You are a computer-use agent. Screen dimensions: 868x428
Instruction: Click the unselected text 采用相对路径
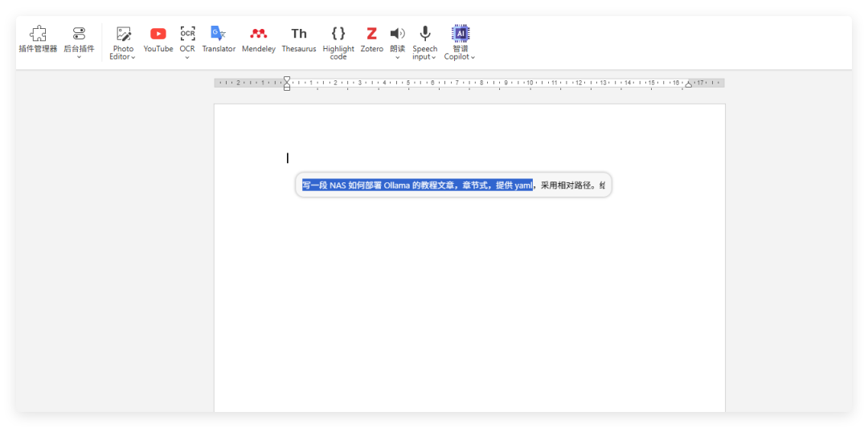pos(565,185)
